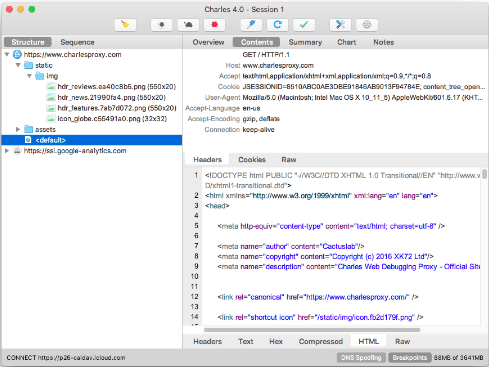
Task: Click the pen Compose request icon
Action: click(x=251, y=25)
